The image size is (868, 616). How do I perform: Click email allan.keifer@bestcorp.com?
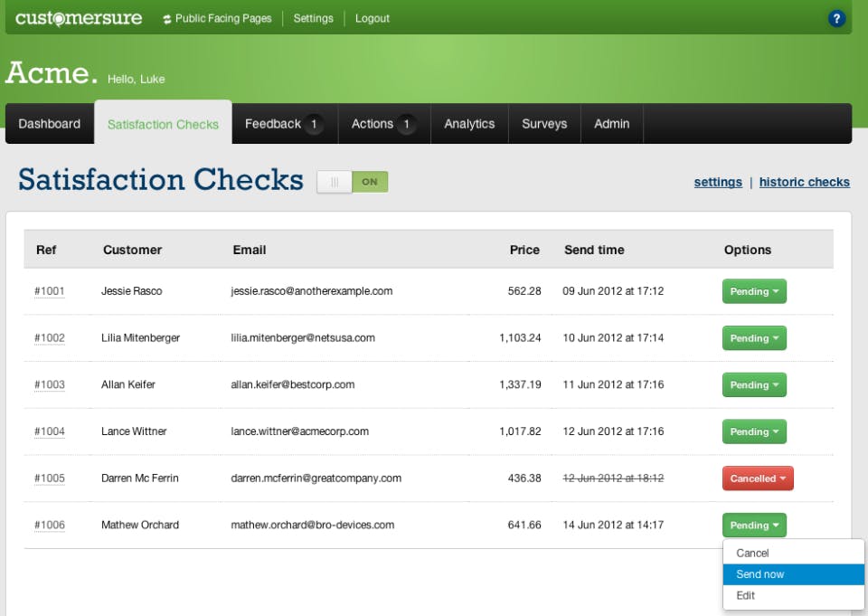(x=293, y=384)
